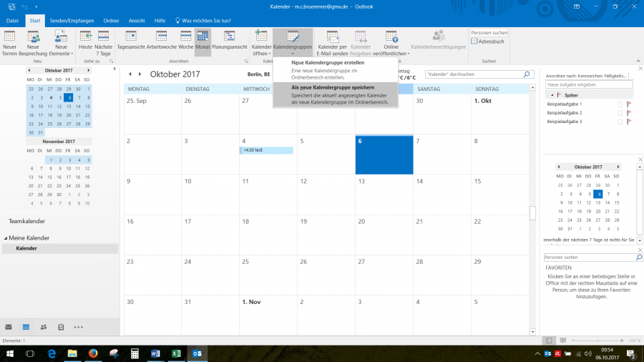Switch to Woche view
The height and width of the screenshot is (362, 644).
point(185,40)
